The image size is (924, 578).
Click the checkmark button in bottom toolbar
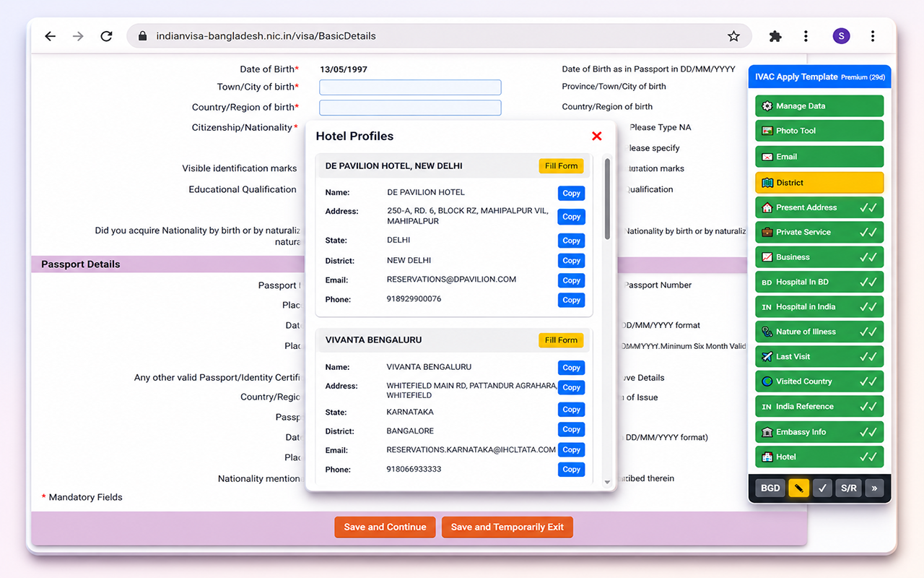pyautogui.click(x=822, y=488)
